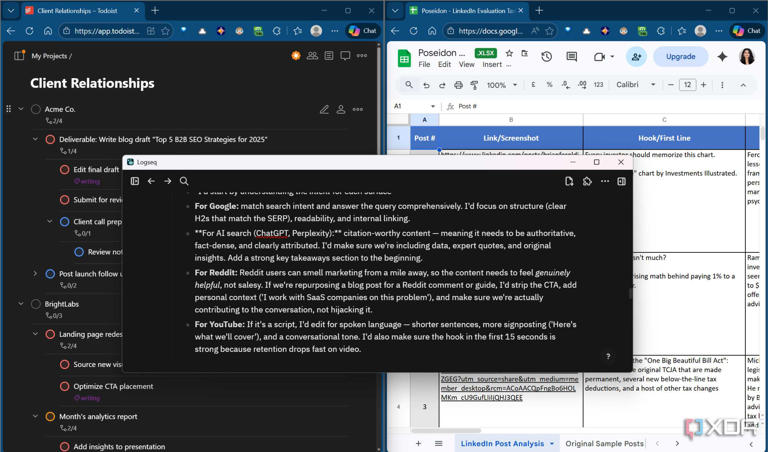Check off Edit final draft task
This screenshot has width=768, height=452.
pyautogui.click(x=64, y=169)
